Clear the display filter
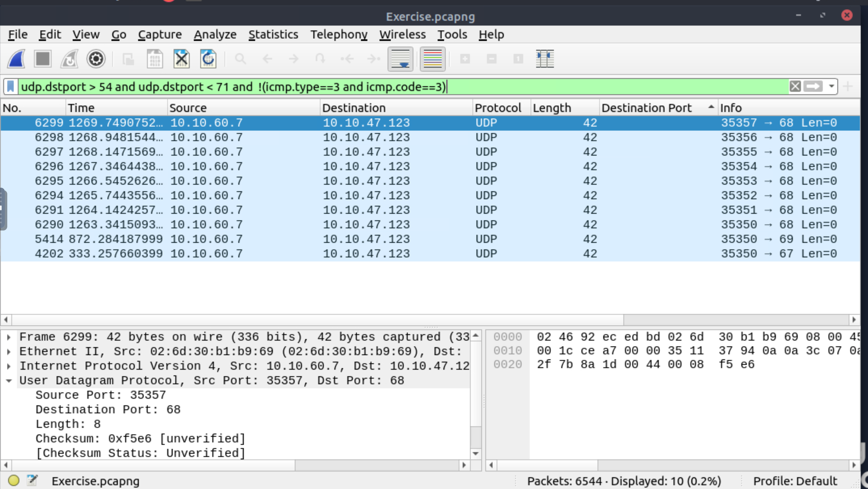This screenshot has width=868, height=489. (795, 87)
